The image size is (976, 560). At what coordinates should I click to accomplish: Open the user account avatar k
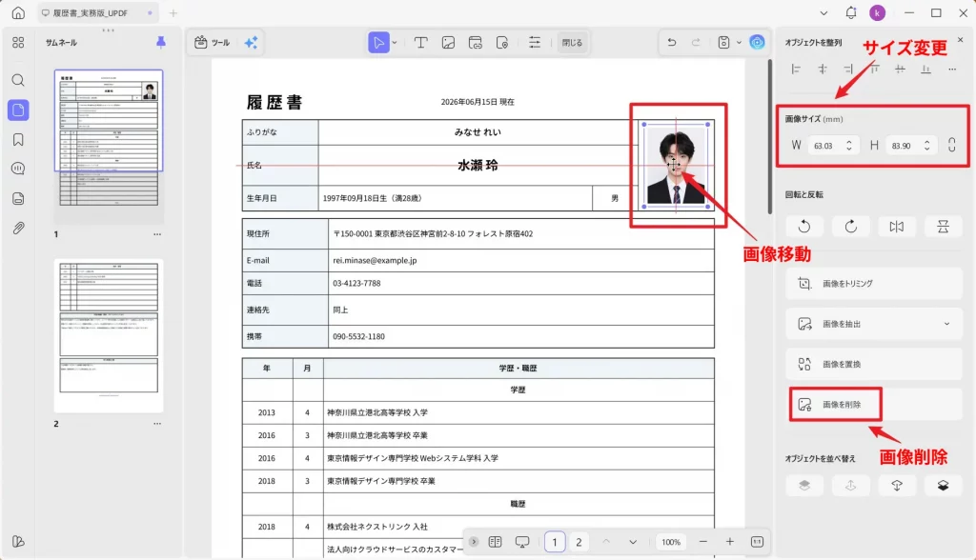tap(877, 12)
